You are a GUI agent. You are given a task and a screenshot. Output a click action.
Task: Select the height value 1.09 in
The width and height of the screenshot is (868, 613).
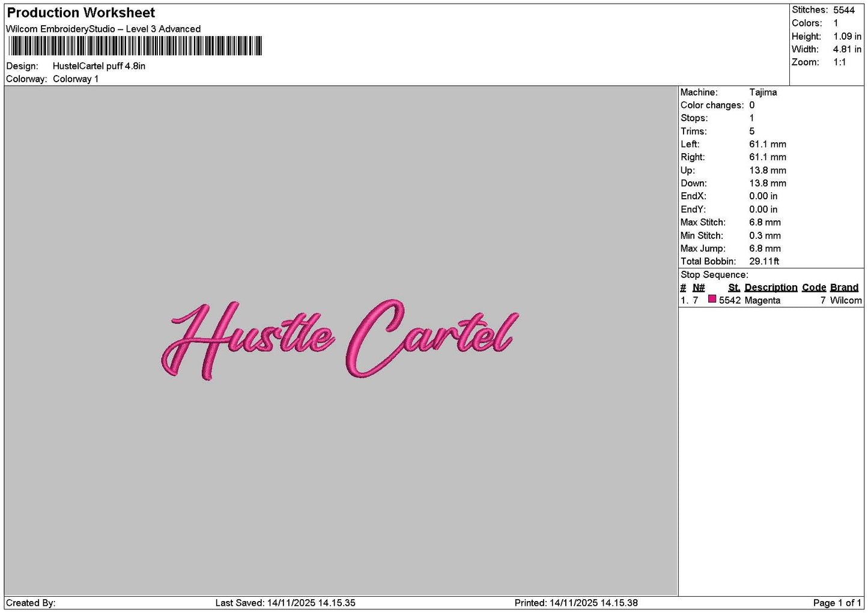847,37
